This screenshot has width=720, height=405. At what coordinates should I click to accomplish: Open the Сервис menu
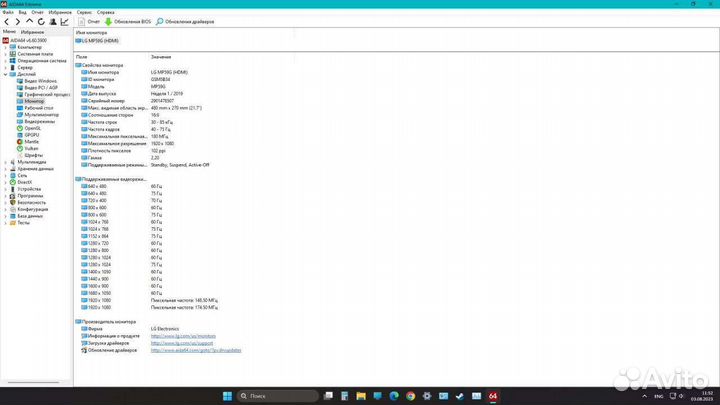[84, 12]
